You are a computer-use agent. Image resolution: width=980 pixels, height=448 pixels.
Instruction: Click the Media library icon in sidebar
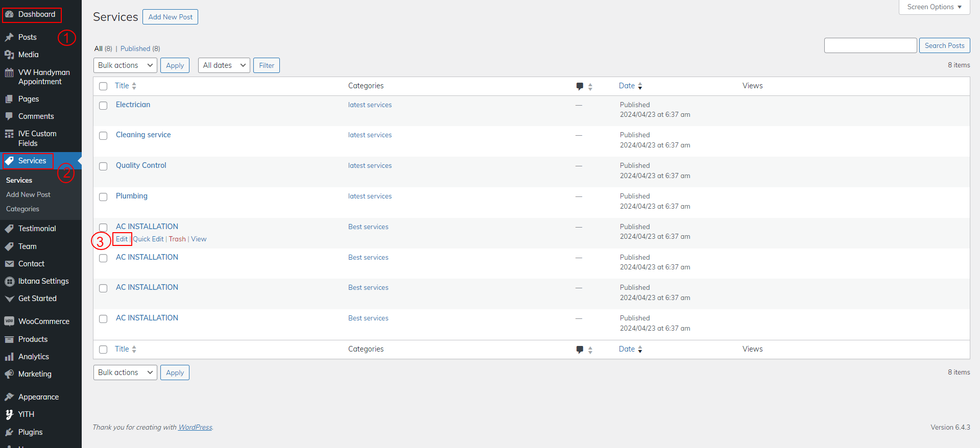coord(9,55)
